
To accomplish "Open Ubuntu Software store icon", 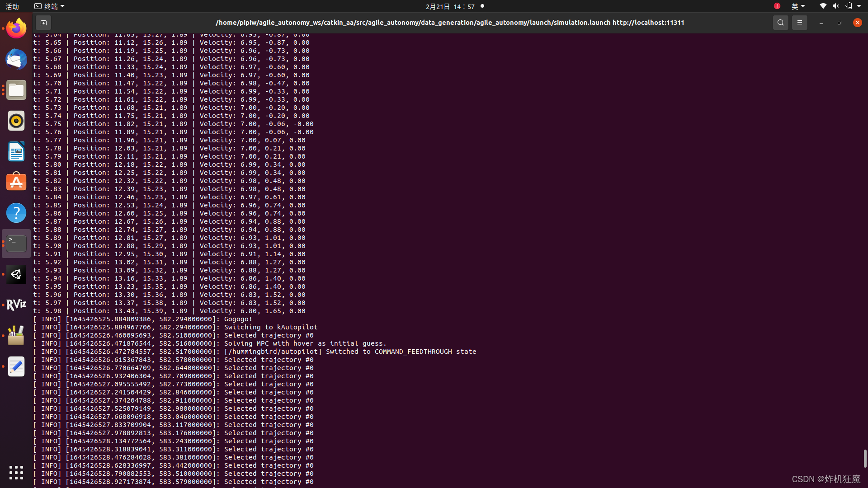I will tap(16, 182).
